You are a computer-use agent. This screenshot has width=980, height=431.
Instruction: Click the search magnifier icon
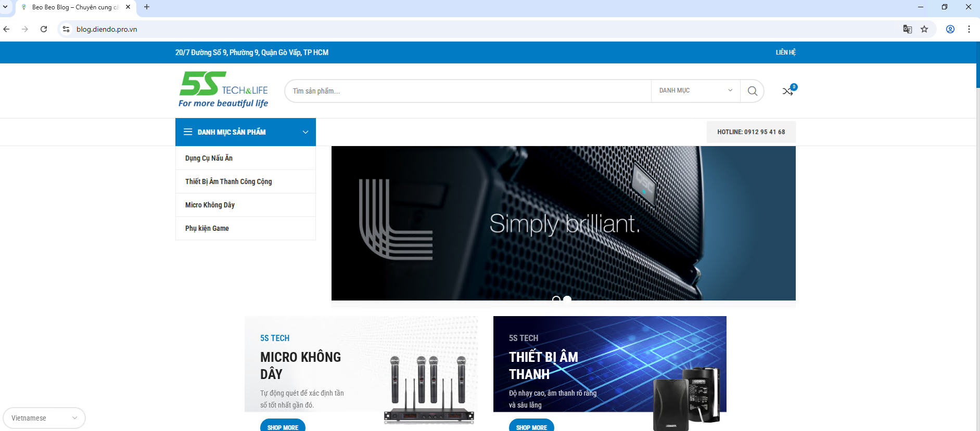[x=752, y=91]
